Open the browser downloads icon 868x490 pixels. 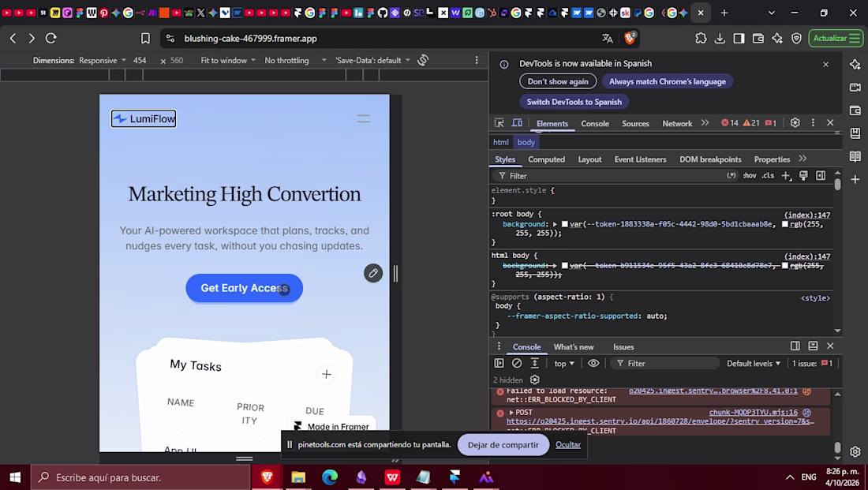pyautogui.click(x=720, y=38)
